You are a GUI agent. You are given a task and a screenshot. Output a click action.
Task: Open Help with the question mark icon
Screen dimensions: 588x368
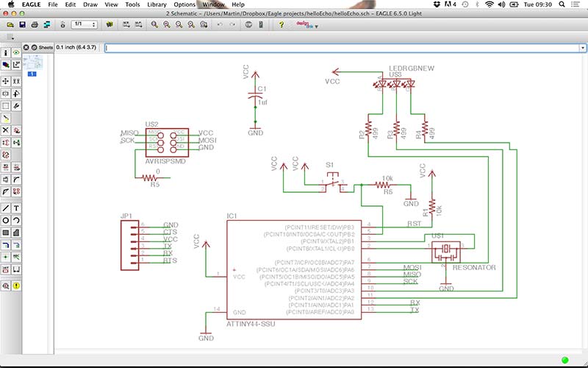[282, 25]
